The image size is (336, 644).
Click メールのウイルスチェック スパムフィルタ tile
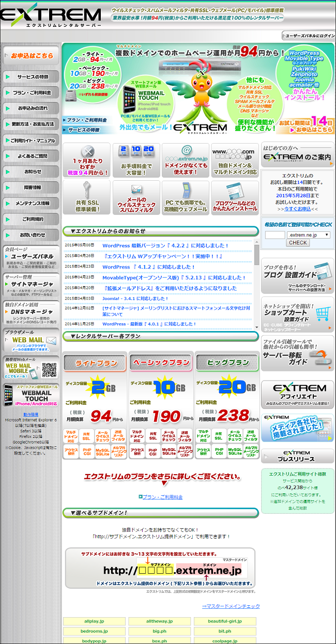(x=136, y=197)
